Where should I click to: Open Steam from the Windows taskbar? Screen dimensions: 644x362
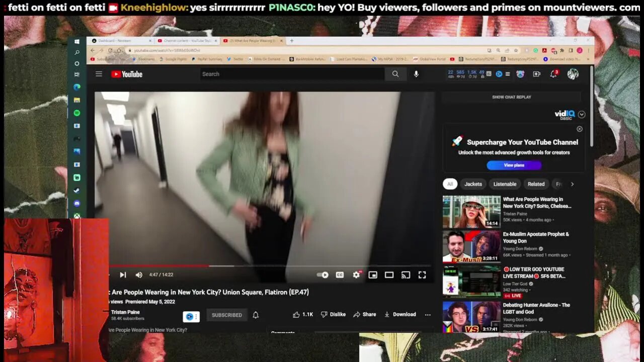[77, 191]
